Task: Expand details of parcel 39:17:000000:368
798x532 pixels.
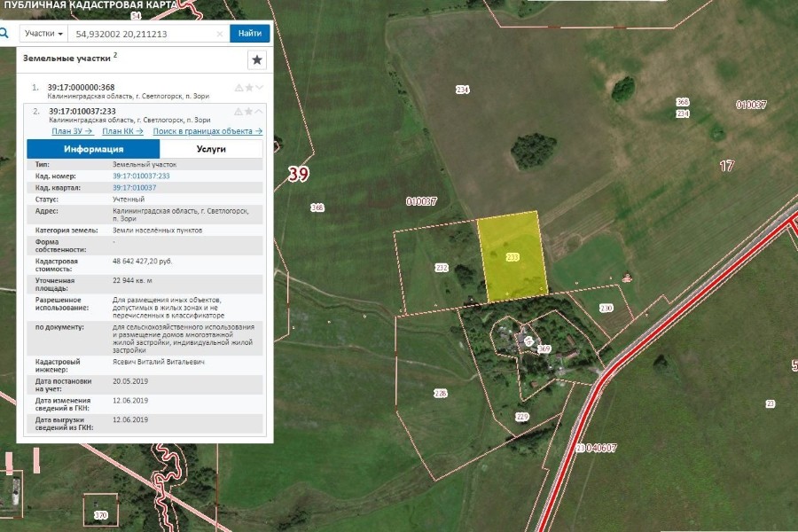Action: (259, 87)
